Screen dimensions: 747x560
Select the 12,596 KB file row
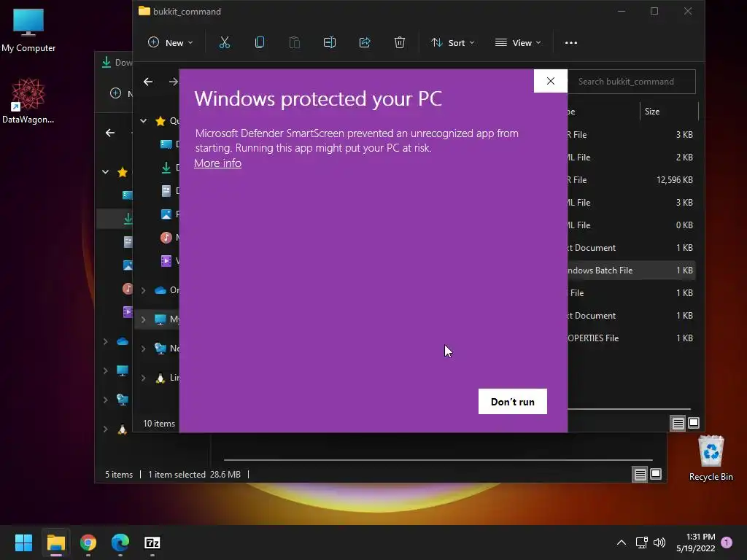tap(631, 180)
